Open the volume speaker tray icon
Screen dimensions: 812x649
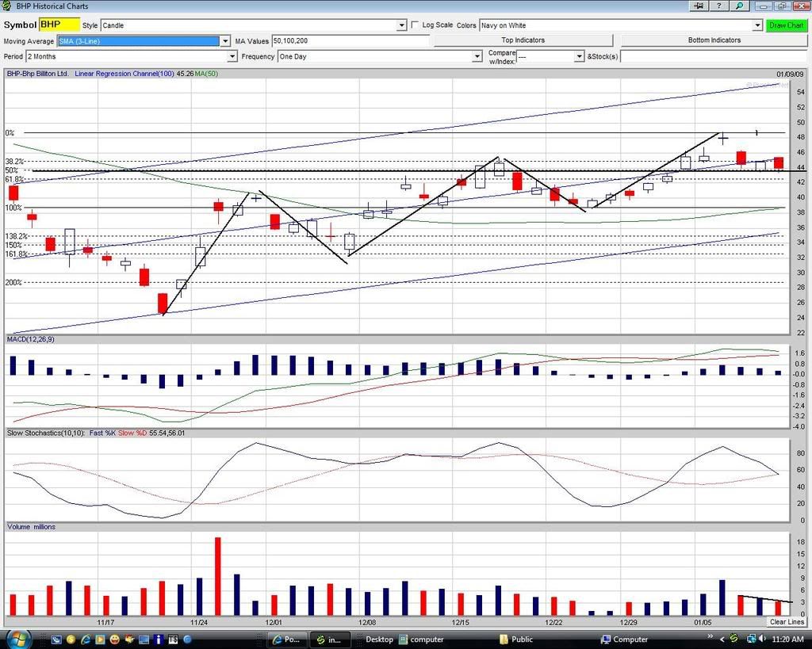(x=763, y=639)
